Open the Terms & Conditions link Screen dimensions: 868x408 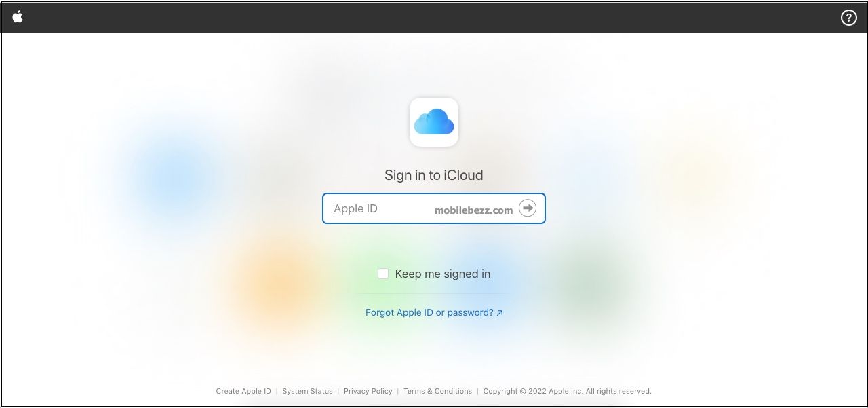437,391
